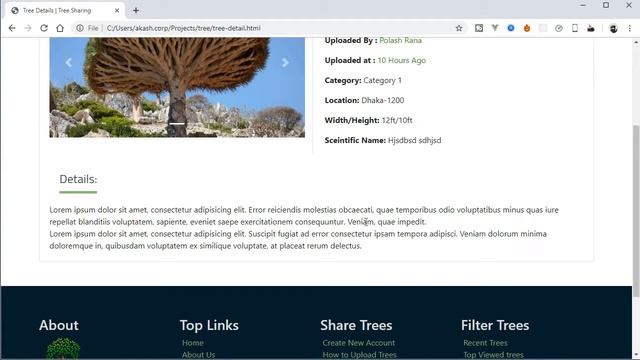The width and height of the screenshot is (640, 360).
Task: Open the Top Viewed trees link
Action: (493, 355)
